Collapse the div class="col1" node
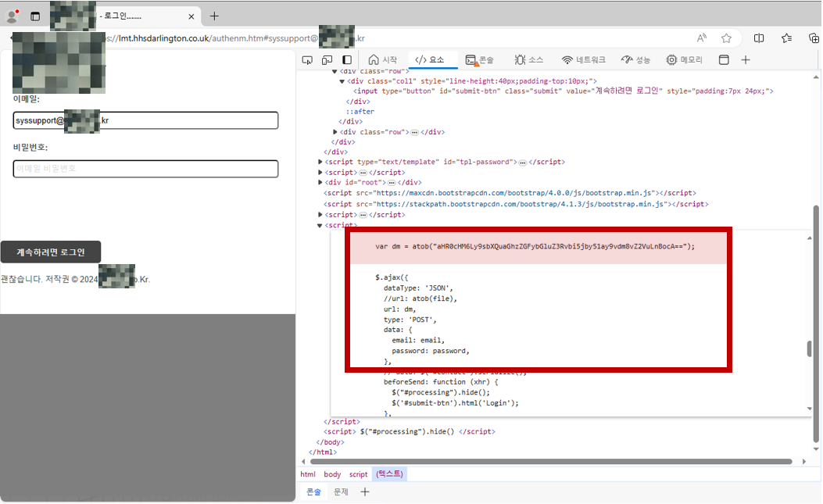 point(342,81)
